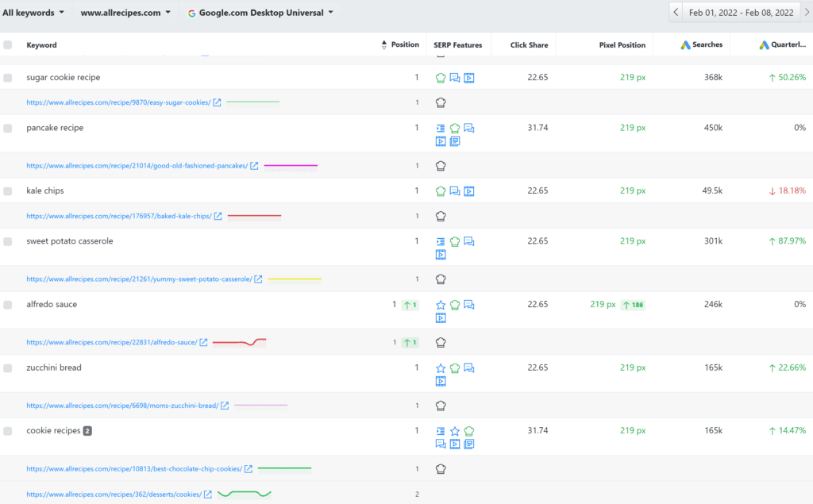This screenshot has width=813, height=504.
Task: Click the red sparkline beside alfredo-sauce URL
Action: coord(240,342)
